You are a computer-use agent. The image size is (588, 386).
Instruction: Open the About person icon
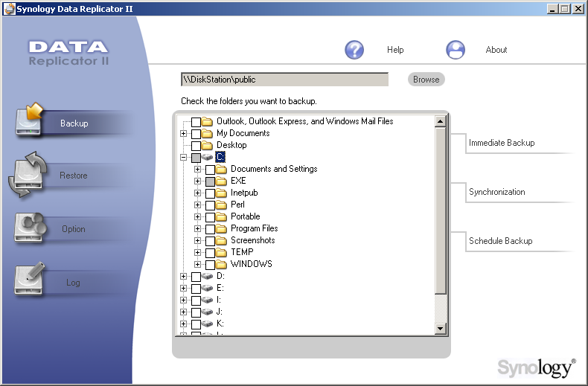tap(456, 50)
